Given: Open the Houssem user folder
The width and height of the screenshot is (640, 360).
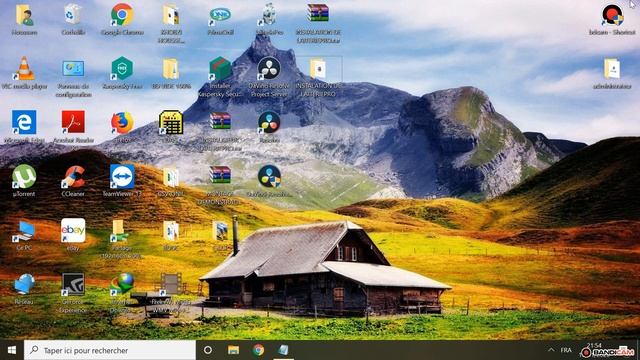Looking at the screenshot, I should [24, 19].
